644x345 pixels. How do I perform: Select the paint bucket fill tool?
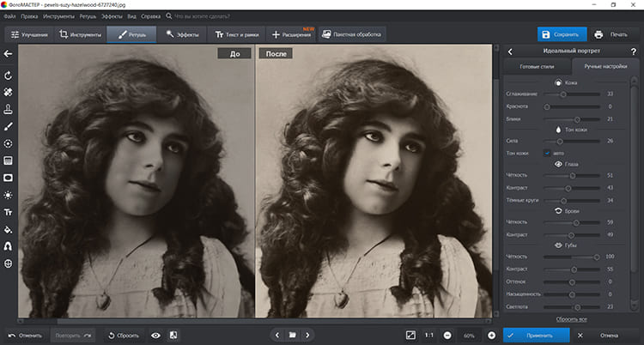(x=8, y=229)
